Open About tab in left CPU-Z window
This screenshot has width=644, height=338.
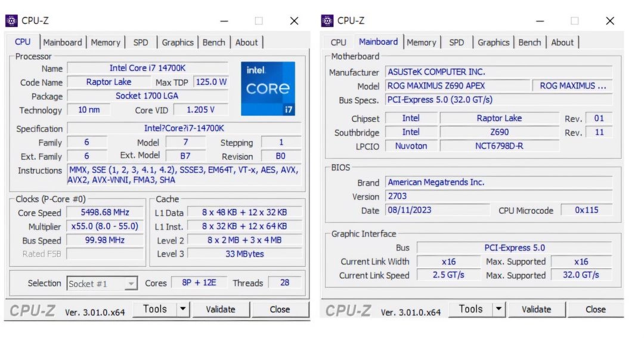click(246, 42)
